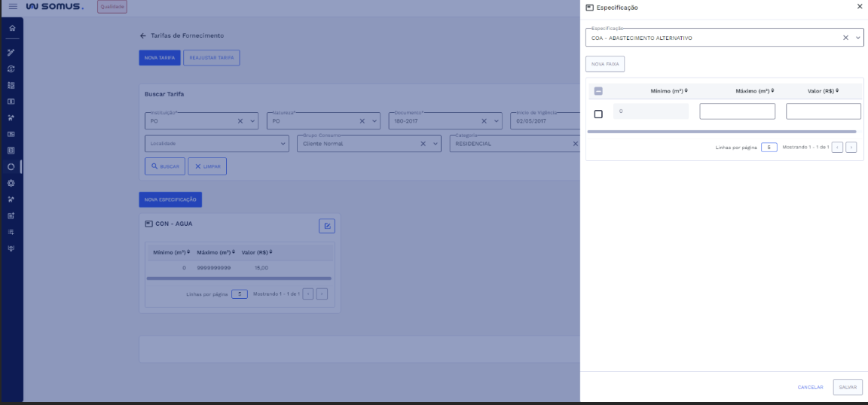Click the back arrow beside Tarifas de Fornecimento
The image size is (868, 405).
click(143, 36)
